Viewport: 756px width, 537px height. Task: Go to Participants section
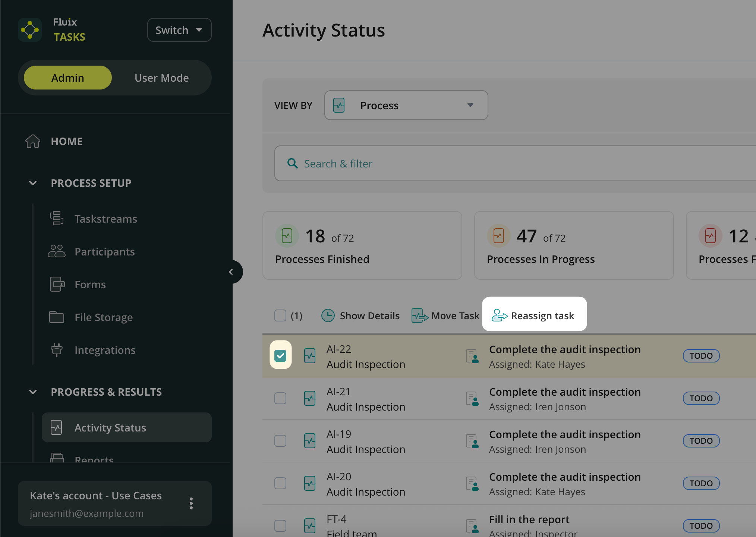(104, 252)
